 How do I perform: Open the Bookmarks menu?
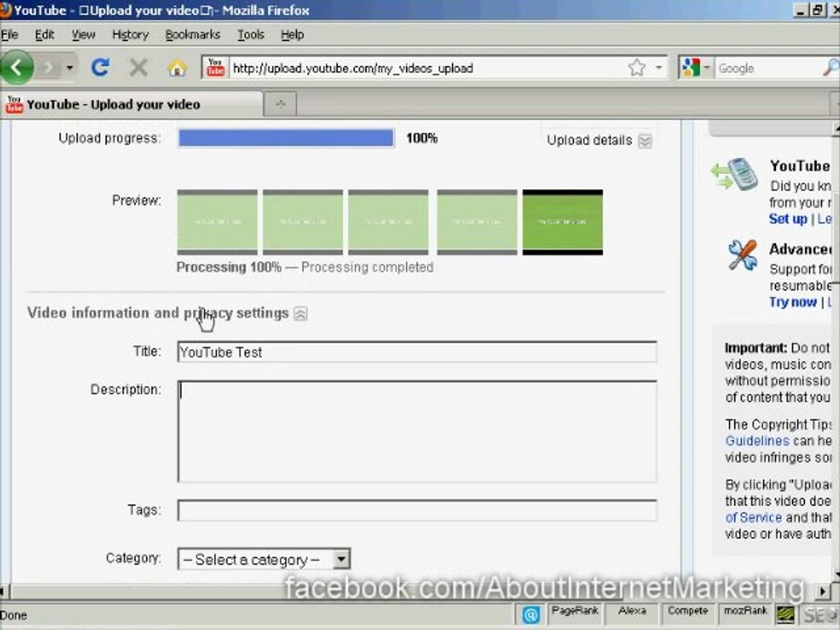tap(192, 35)
